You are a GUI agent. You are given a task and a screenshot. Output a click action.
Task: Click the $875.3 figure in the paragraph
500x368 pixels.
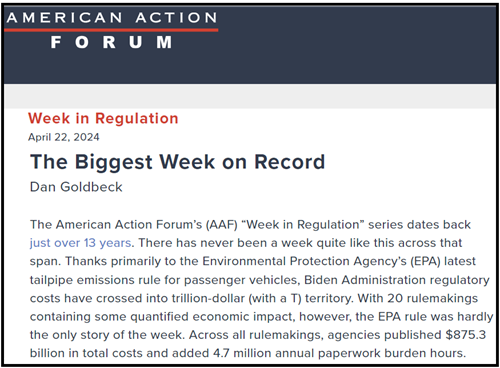pyautogui.click(x=466, y=335)
